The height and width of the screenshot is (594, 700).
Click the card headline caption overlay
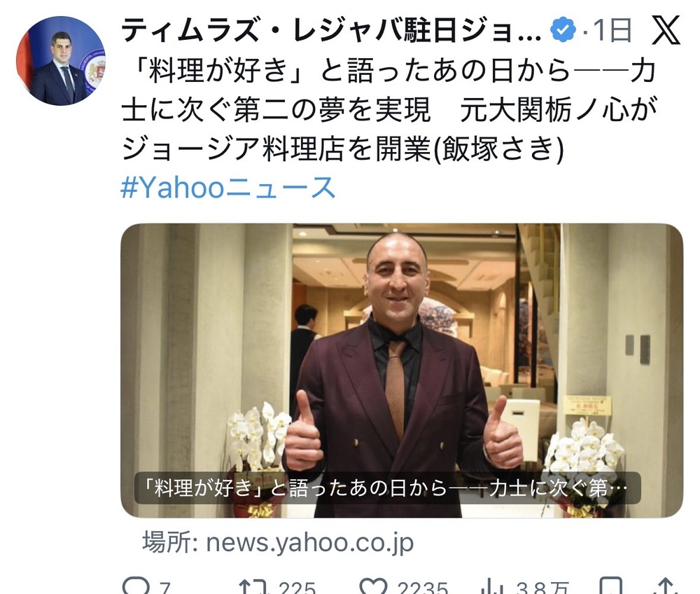point(388,488)
